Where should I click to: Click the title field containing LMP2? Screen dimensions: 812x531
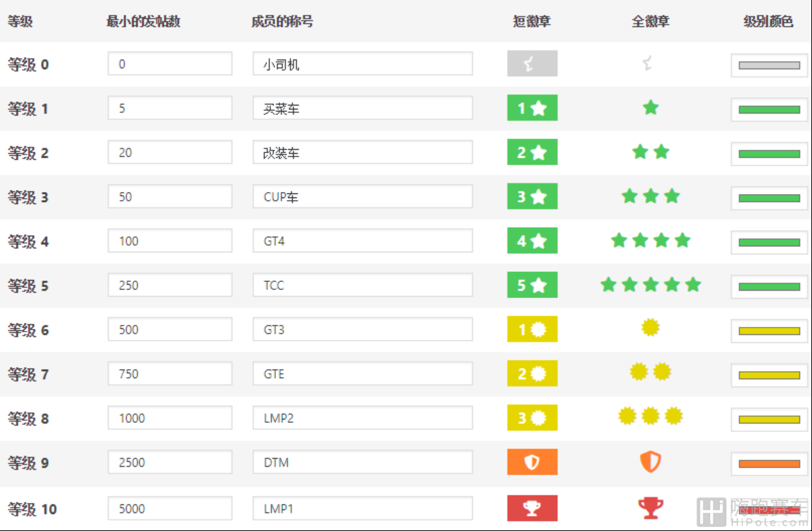362,418
